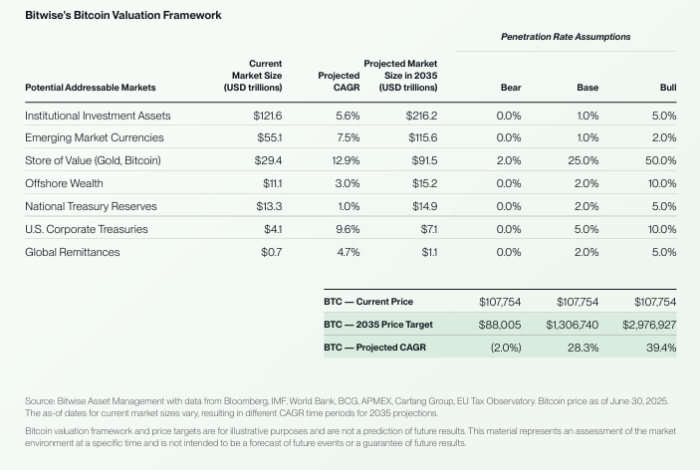Image resolution: width=700 pixels, height=470 pixels.
Task: Click the Base column header
Action: [x=587, y=88]
